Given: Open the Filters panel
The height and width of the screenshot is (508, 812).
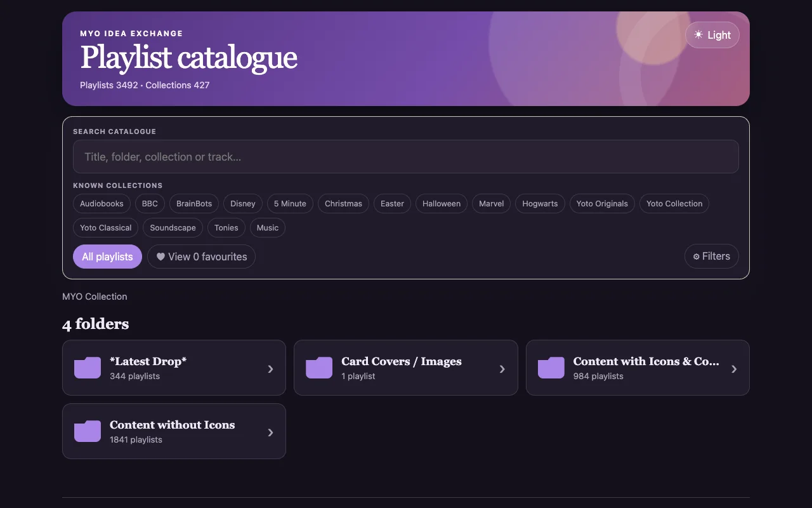Looking at the screenshot, I should tap(712, 257).
